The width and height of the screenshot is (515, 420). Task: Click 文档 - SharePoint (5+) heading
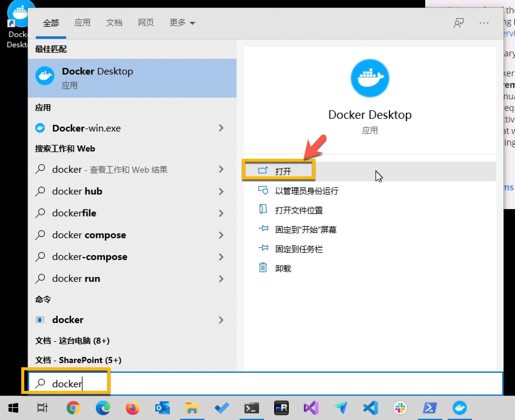pos(78,360)
